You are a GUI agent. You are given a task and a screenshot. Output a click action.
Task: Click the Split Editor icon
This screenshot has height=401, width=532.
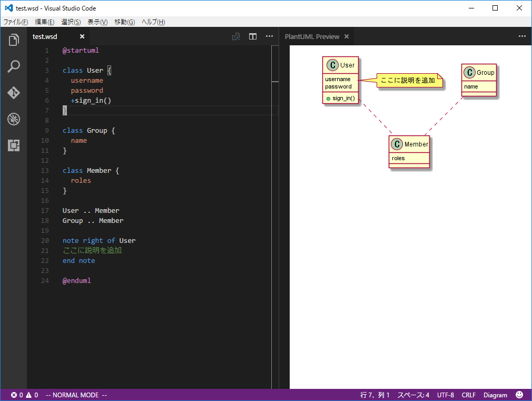coord(253,36)
